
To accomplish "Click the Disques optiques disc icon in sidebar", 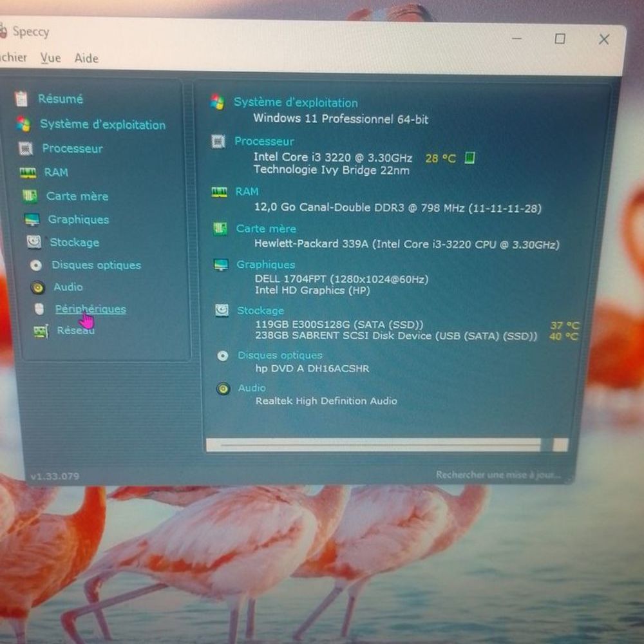I will point(36,265).
